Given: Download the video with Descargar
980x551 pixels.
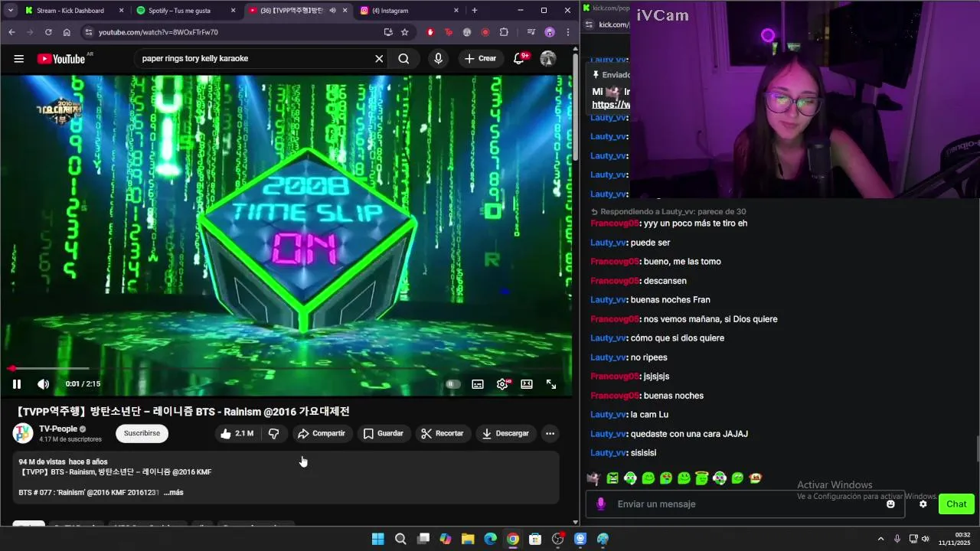Looking at the screenshot, I should pos(505,434).
